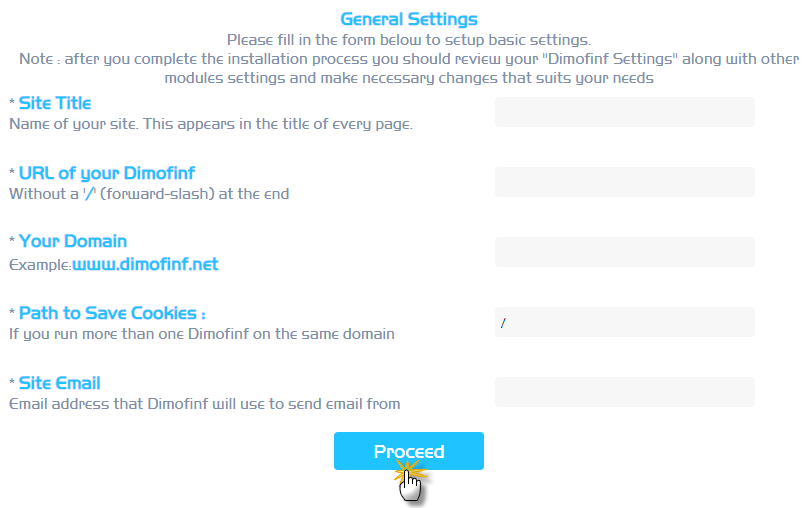Click the installation Note paragraph
Viewport: 811px width, 508px height.
[409, 68]
